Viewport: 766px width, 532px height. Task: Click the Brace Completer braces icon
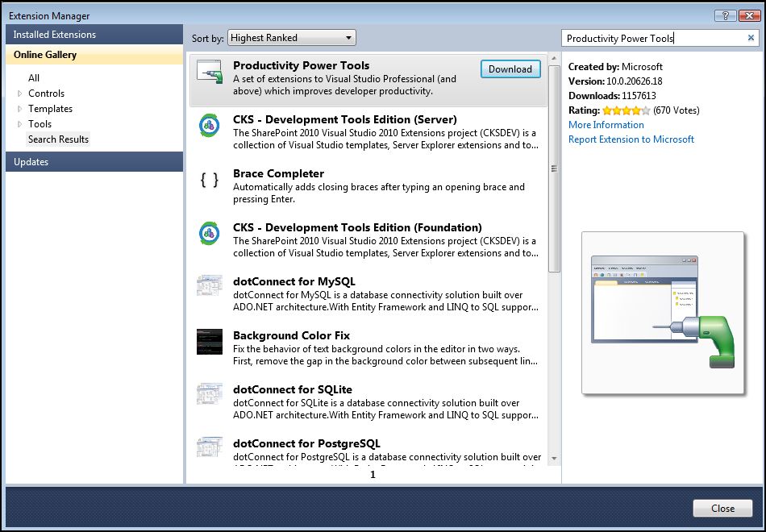210,180
